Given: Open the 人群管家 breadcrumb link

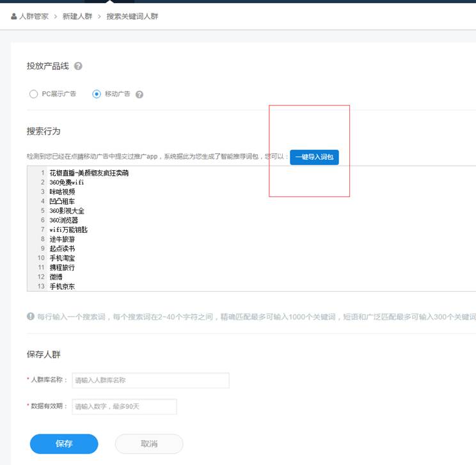Looking at the screenshot, I should pos(34,17).
